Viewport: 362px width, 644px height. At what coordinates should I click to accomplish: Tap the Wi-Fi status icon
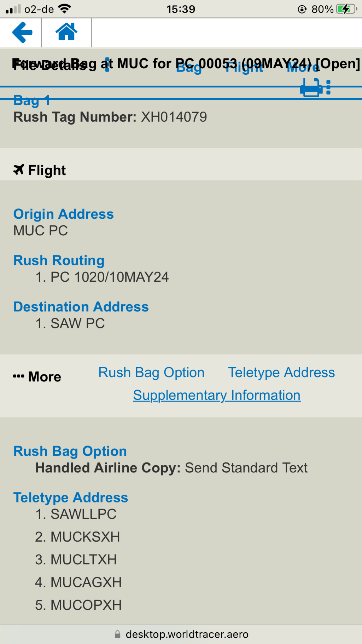click(x=64, y=9)
